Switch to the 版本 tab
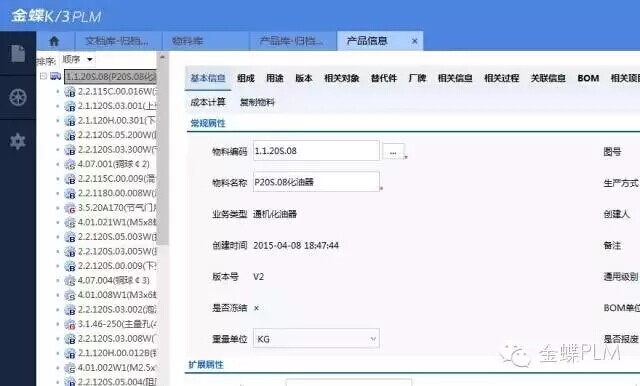The width and height of the screenshot is (640, 386). click(x=304, y=78)
